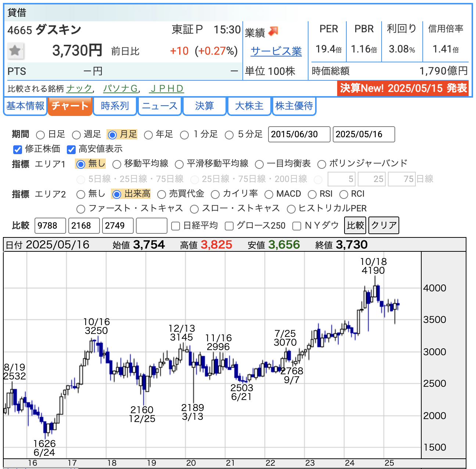Switch to the ニュース tab
This screenshot has width=476, height=469.
[x=160, y=106]
